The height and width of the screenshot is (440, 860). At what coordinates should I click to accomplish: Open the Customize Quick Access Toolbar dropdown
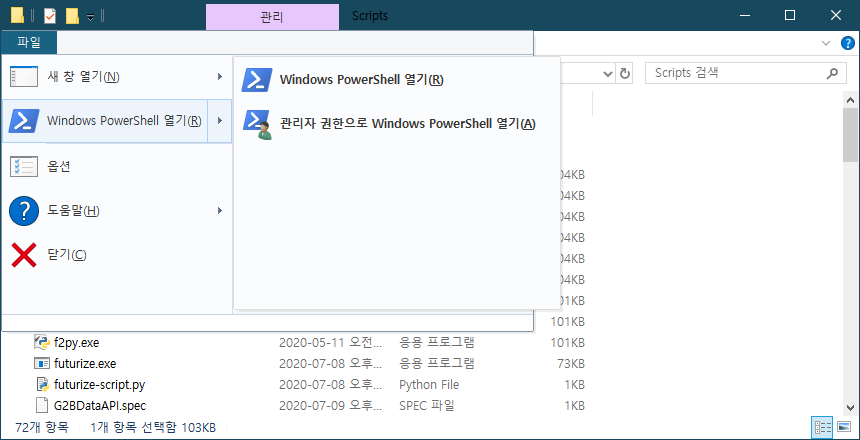tap(90, 17)
